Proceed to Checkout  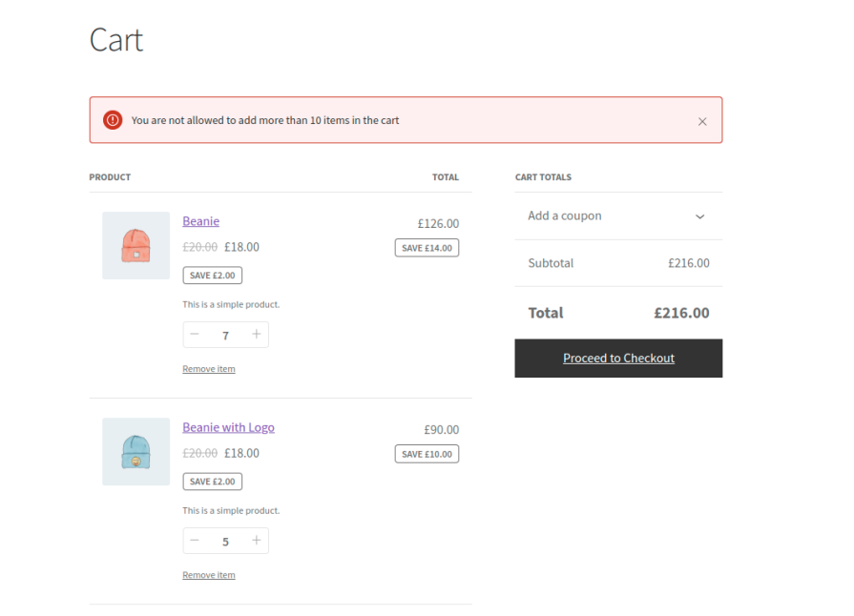[618, 359]
